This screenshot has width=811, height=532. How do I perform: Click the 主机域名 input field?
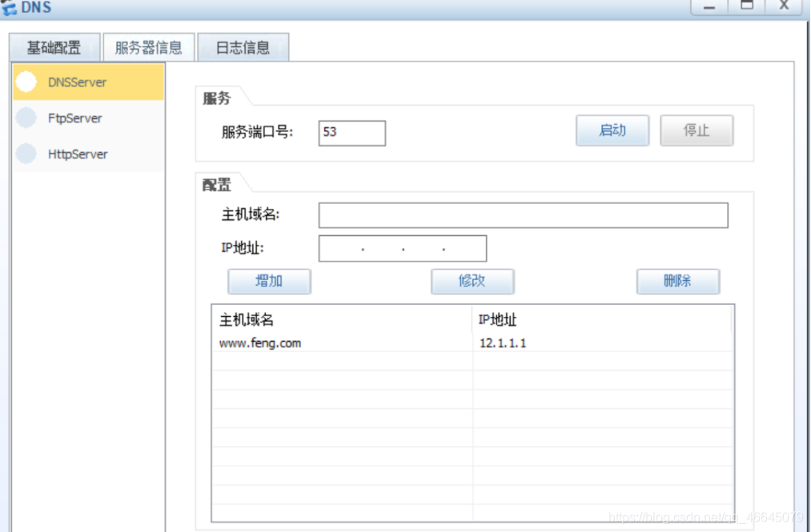(523, 215)
